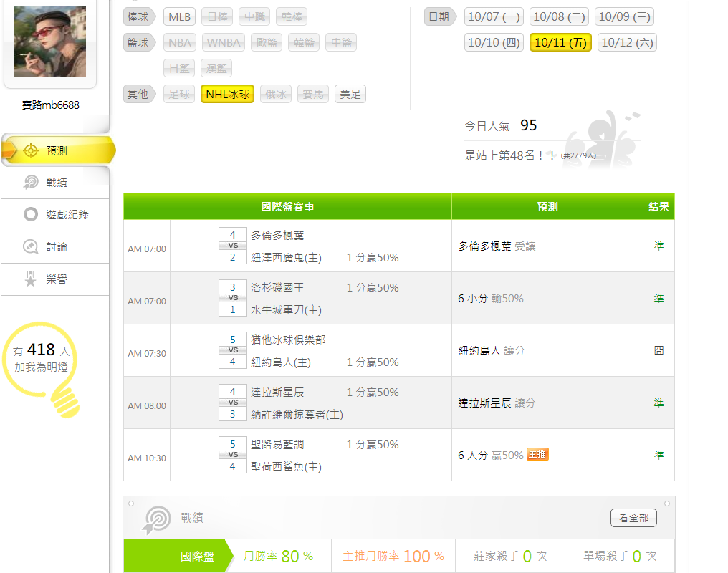The width and height of the screenshot is (728, 573).
Task: Select the 中籃 league filter
Action: tap(341, 43)
